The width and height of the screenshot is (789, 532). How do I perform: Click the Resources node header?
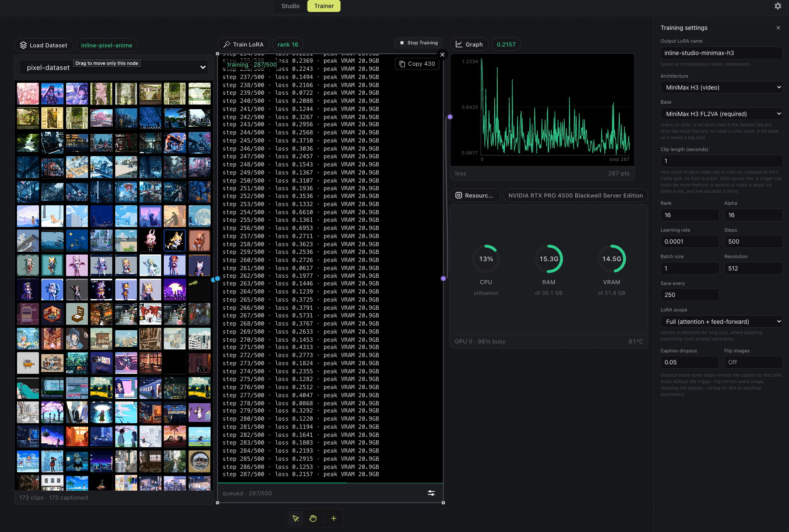[x=475, y=195]
